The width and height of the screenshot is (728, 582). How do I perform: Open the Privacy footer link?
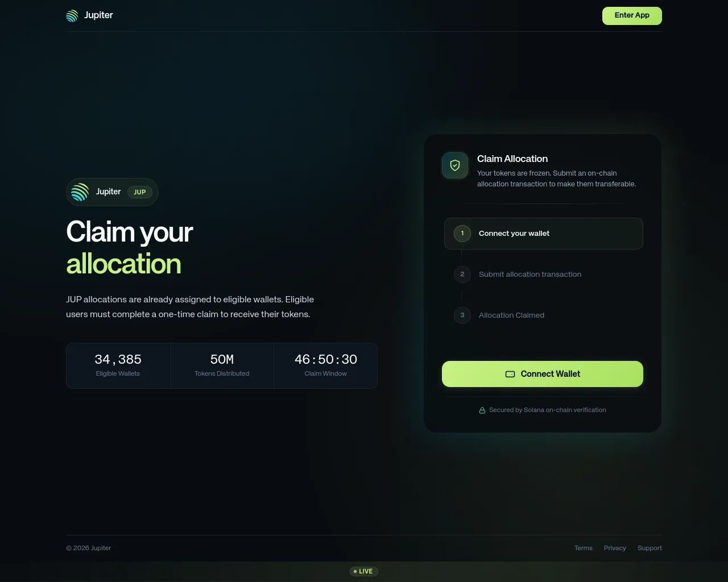(615, 548)
